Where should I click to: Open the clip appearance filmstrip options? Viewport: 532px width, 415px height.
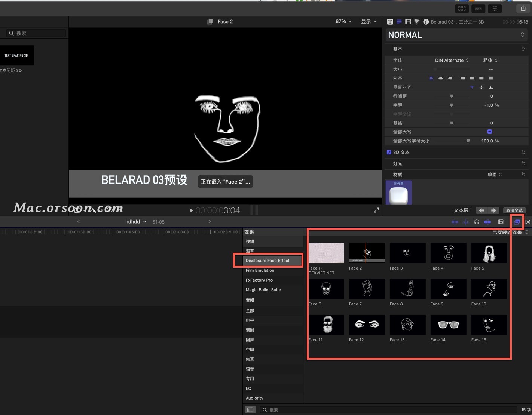click(x=501, y=222)
